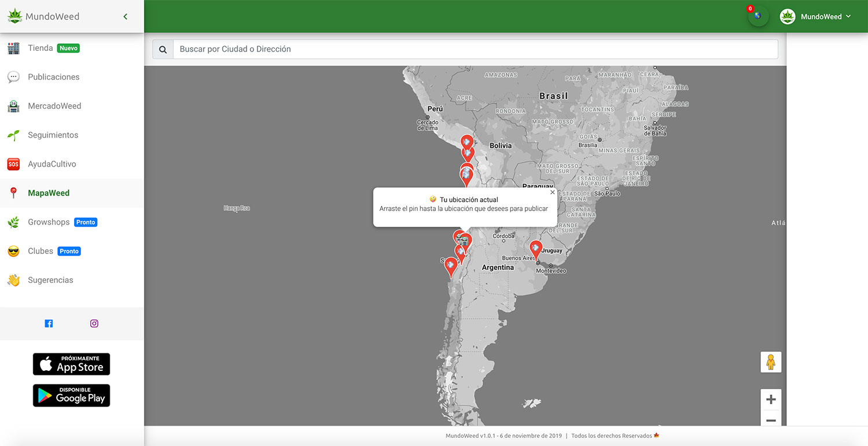Click the Brasil label on the map

pos(553,96)
